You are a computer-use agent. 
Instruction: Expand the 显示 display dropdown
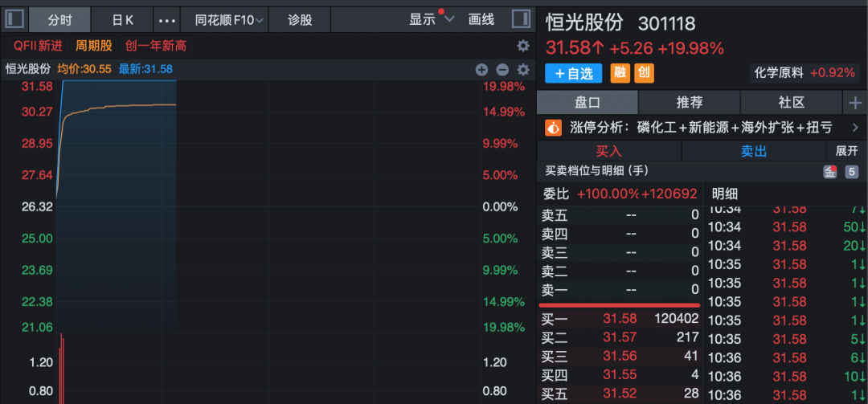tap(432, 19)
